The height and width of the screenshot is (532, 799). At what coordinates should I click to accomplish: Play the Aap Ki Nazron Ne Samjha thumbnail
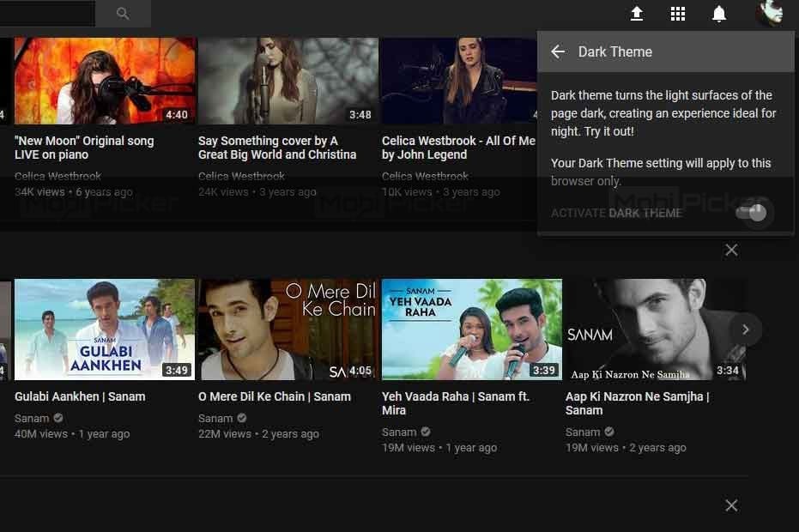[x=656, y=329]
